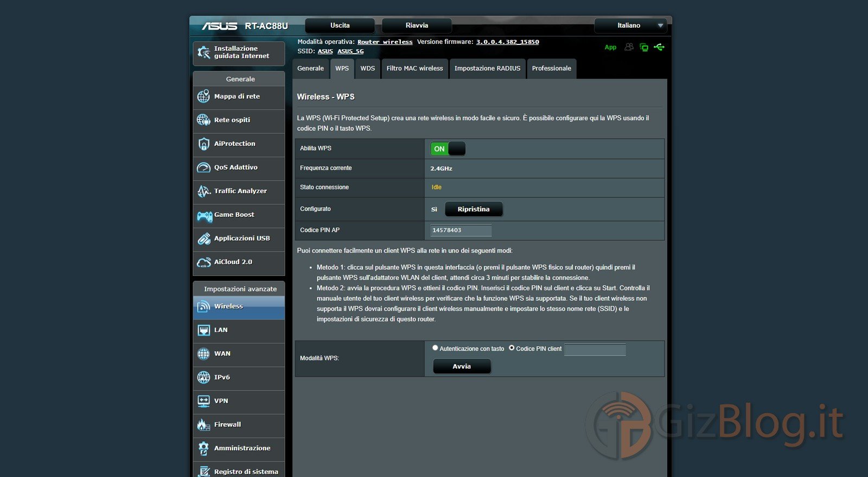Screen dimensions: 868x477
Task: Click the Wireless - WPS heading
Action: pyautogui.click(x=325, y=97)
